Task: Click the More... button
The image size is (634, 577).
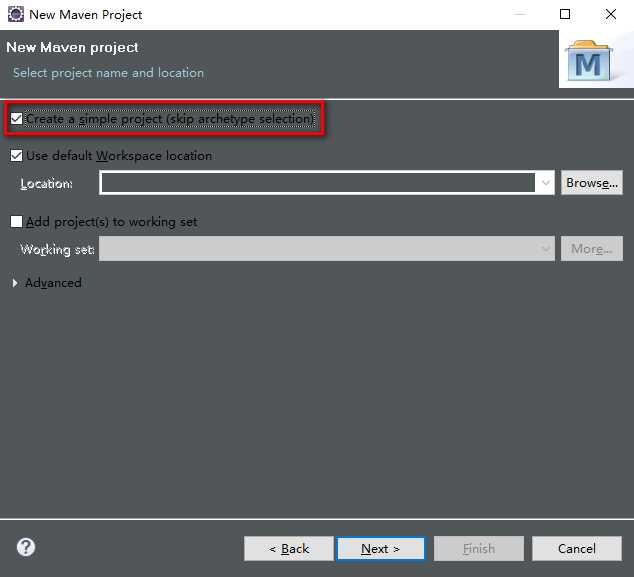Action: 592,249
